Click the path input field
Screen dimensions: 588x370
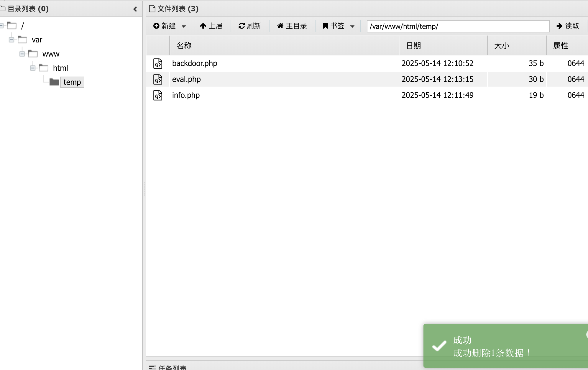[458, 26]
